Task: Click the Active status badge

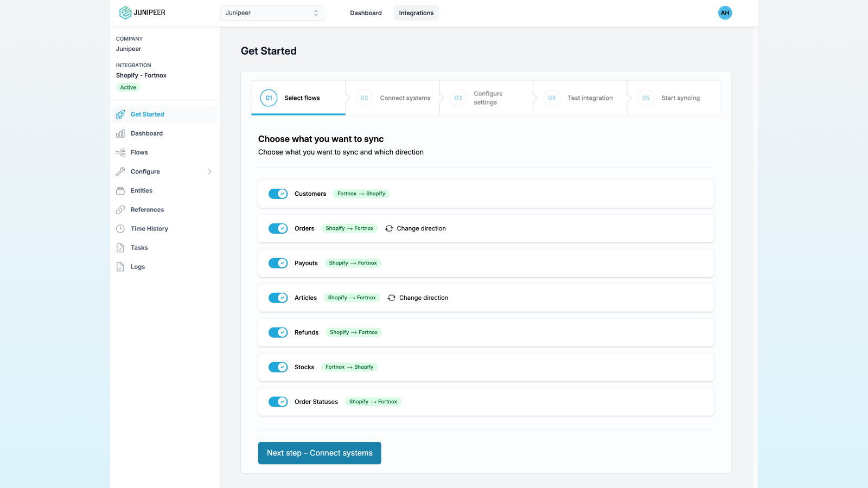Action: coord(128,87)
